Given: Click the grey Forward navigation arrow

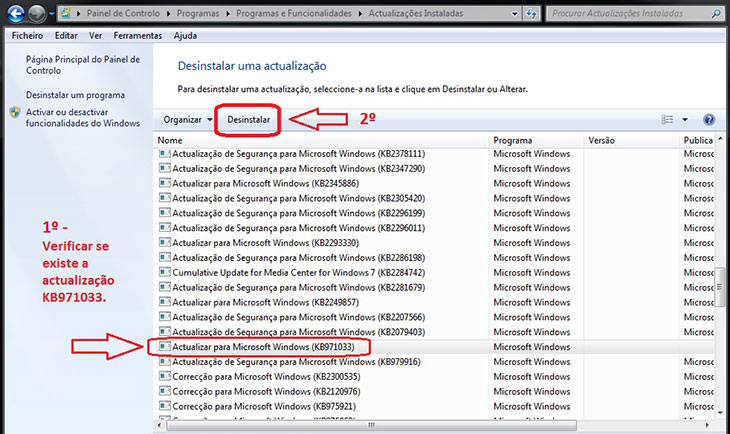Looking at the screenshot, I should (x=37, y=14).
